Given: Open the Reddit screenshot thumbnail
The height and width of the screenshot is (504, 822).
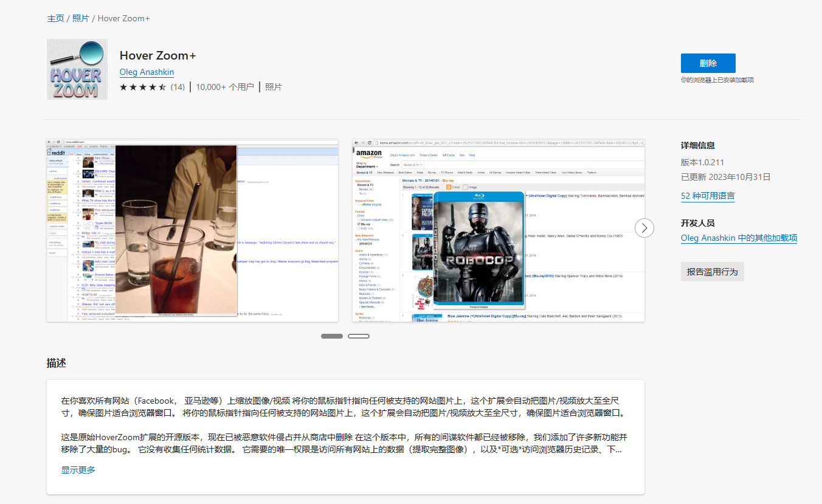Looking at the screenshot, I should point(192,230).
